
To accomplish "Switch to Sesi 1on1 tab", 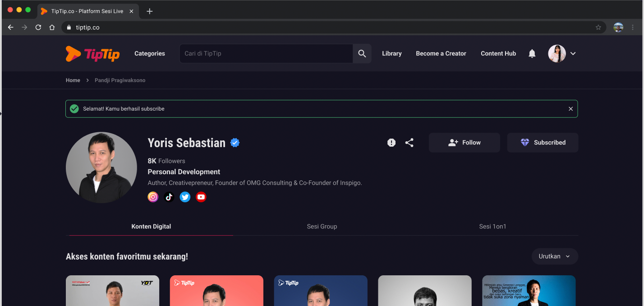I will point(492,227).
